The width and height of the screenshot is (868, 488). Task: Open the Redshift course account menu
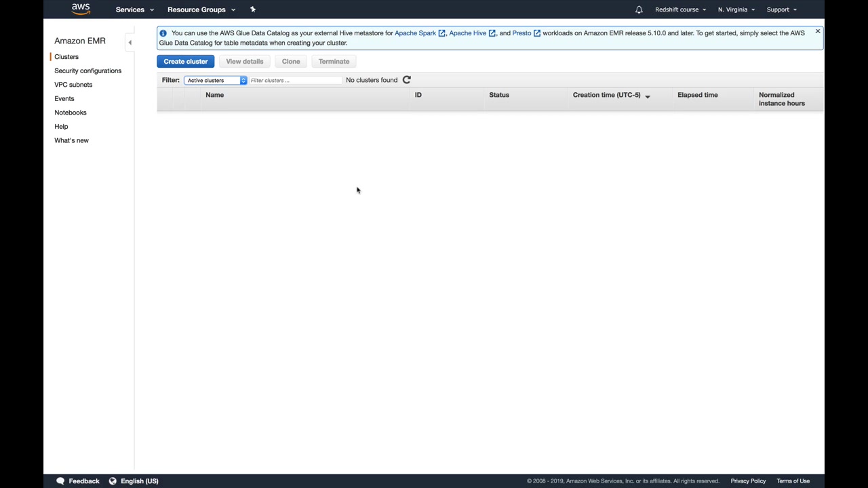[680, 9]
